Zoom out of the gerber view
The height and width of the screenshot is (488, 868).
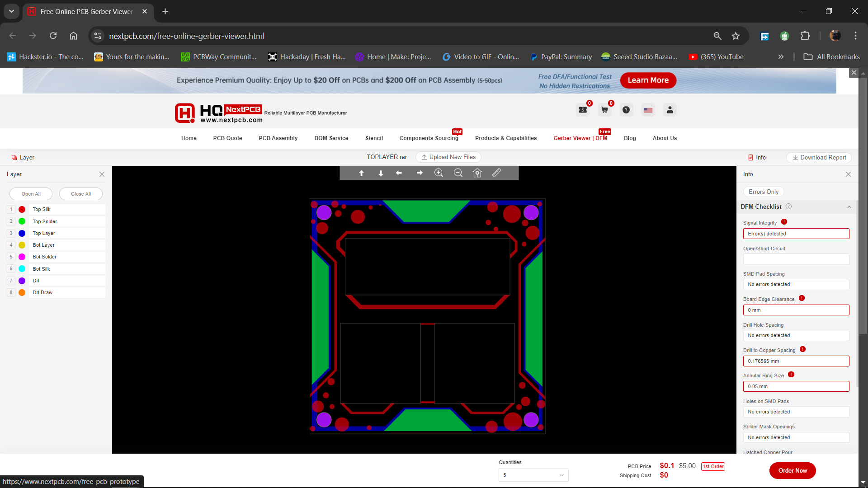click(458, 173)
